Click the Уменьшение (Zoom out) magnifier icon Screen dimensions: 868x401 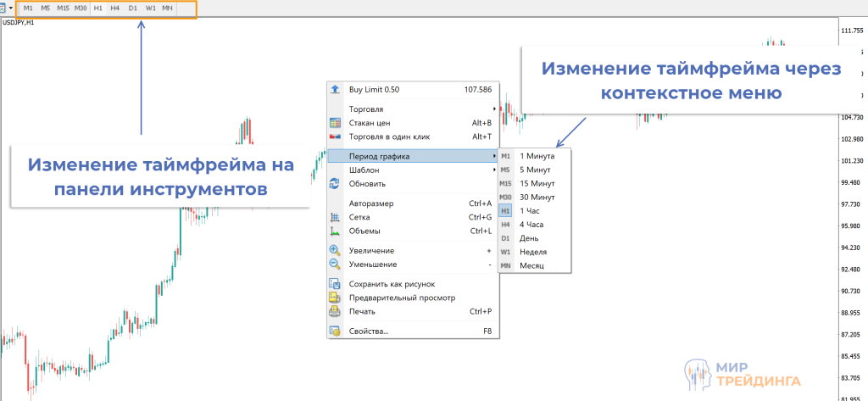335,265
